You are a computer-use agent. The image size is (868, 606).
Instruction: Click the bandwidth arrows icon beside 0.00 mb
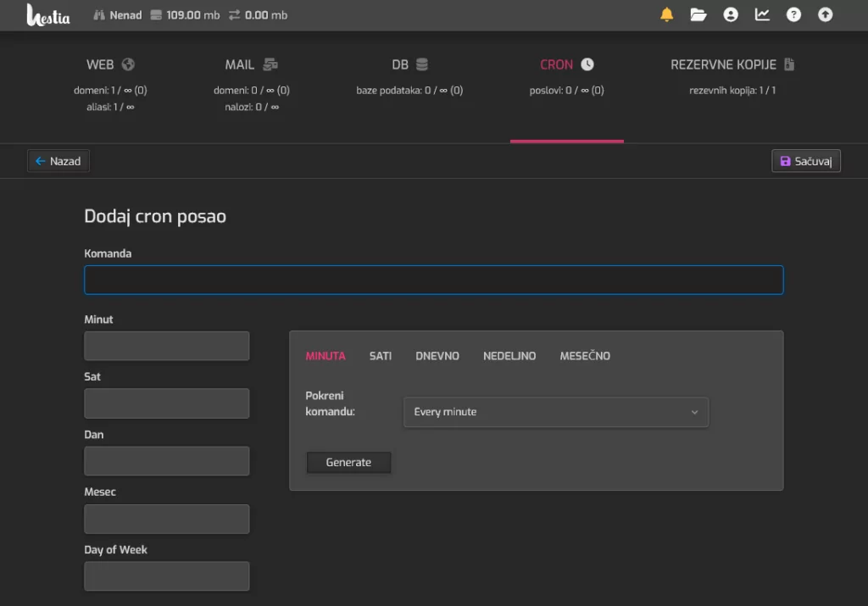[x=234, y=15]
